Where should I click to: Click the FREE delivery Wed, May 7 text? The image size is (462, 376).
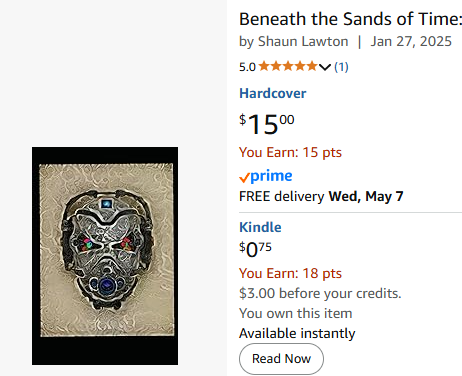click(321, 196)
